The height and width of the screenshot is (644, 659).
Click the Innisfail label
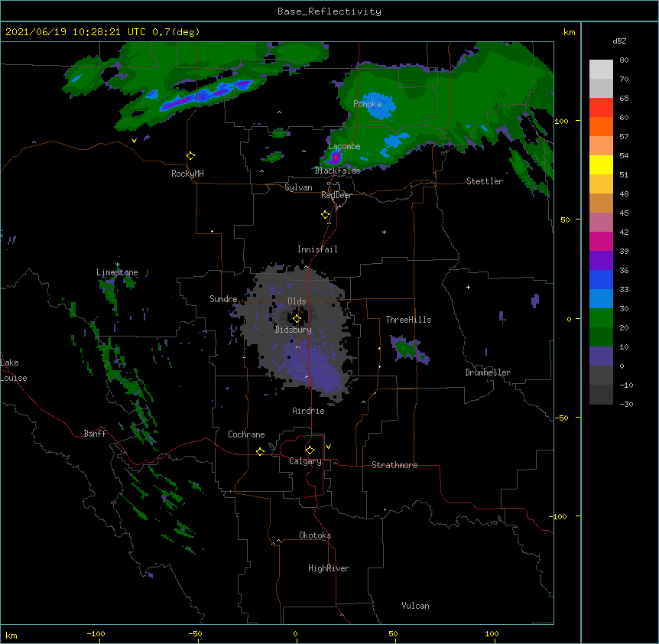(x=317, y=249)
